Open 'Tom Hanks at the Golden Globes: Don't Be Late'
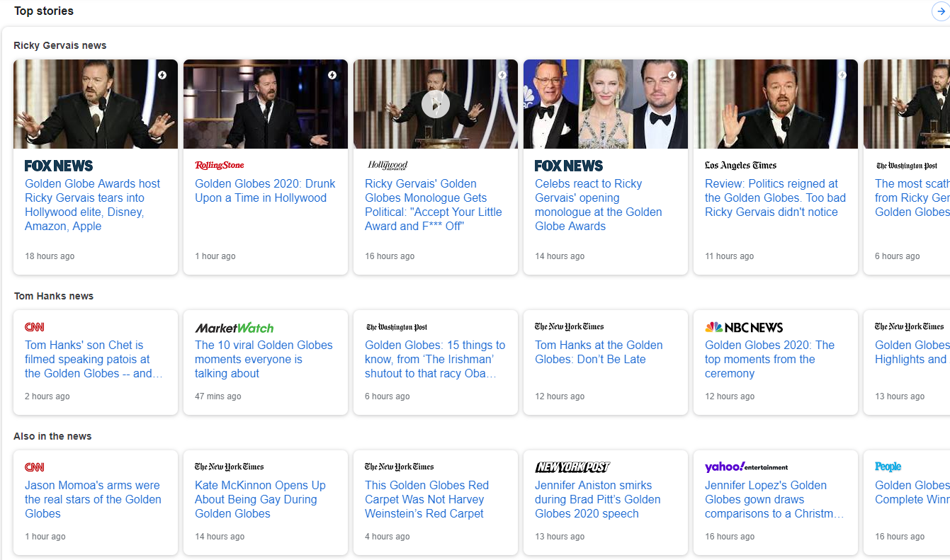 pos(599,353)
